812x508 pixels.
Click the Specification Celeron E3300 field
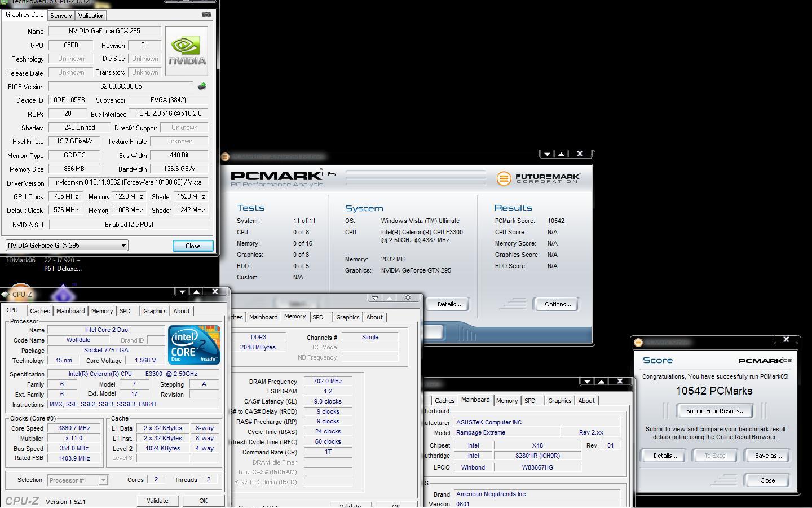[x=134, y=374]
